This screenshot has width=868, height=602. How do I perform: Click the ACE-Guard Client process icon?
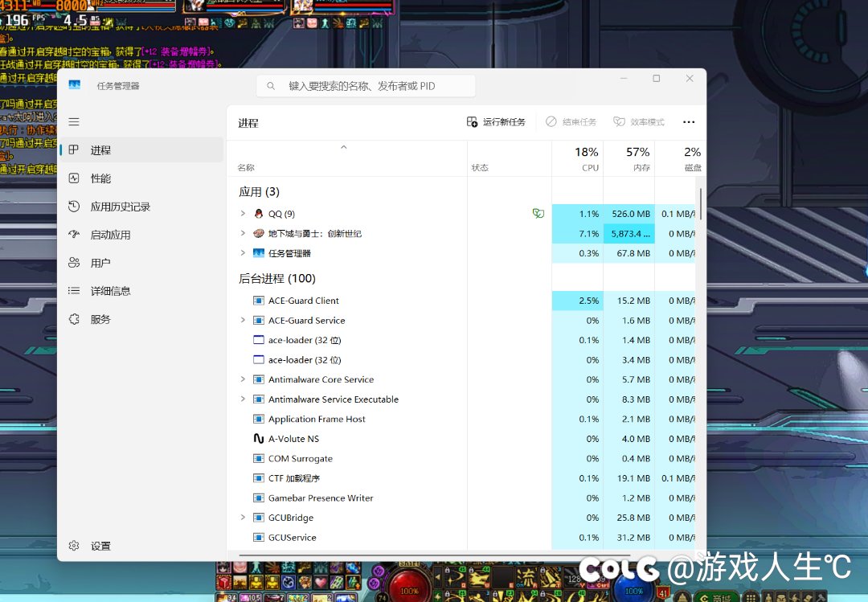(258, 301)
